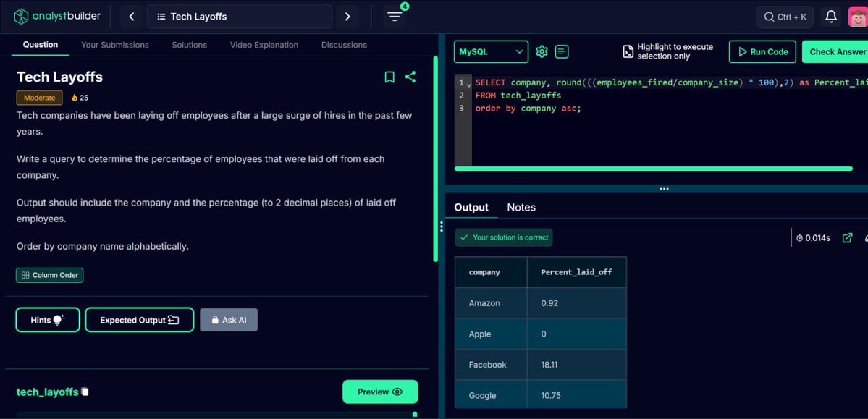This screenshot has width=868, height=419.
Task: Switch to the Output tab
Action: coord(471,208)
